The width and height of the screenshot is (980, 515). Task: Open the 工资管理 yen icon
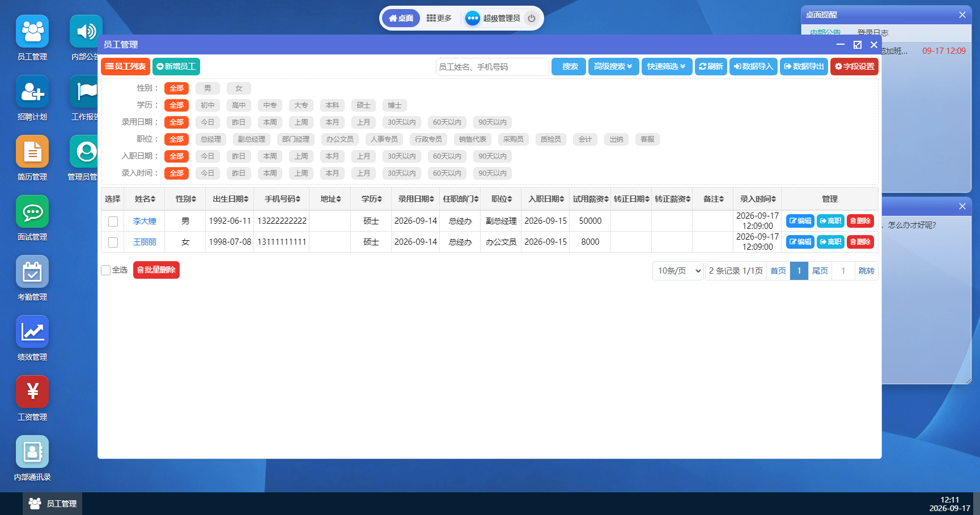[32, 392]
